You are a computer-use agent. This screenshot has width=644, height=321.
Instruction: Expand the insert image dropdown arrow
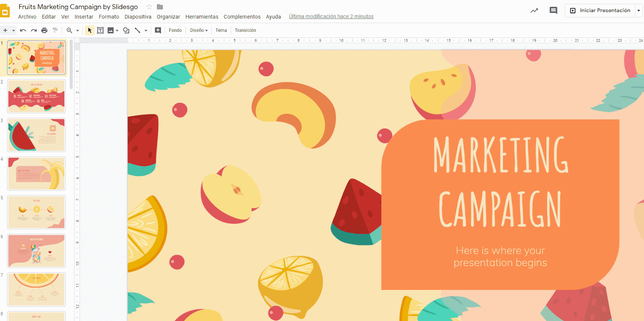click(x=117, y=30)
